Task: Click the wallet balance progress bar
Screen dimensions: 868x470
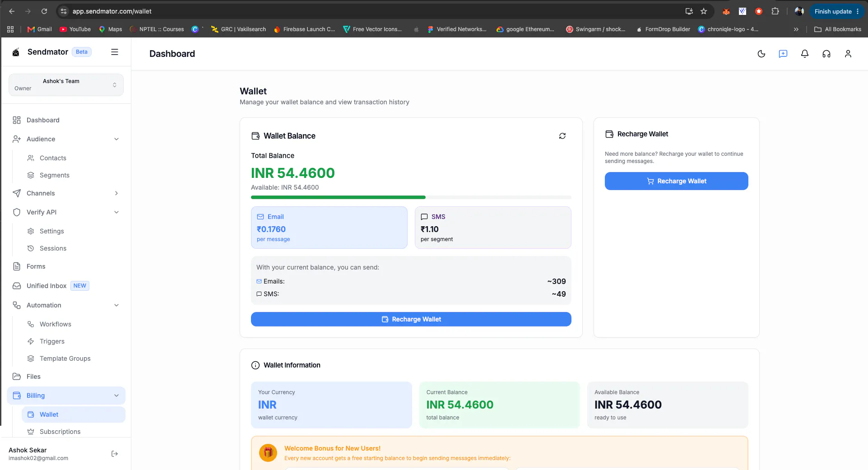Action: point(411,197)
